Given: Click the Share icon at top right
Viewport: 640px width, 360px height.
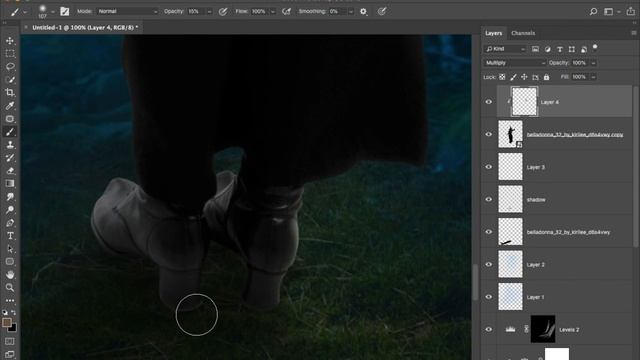Looking at the screenshot, I should pyautogui.click(x=631, y=11).
